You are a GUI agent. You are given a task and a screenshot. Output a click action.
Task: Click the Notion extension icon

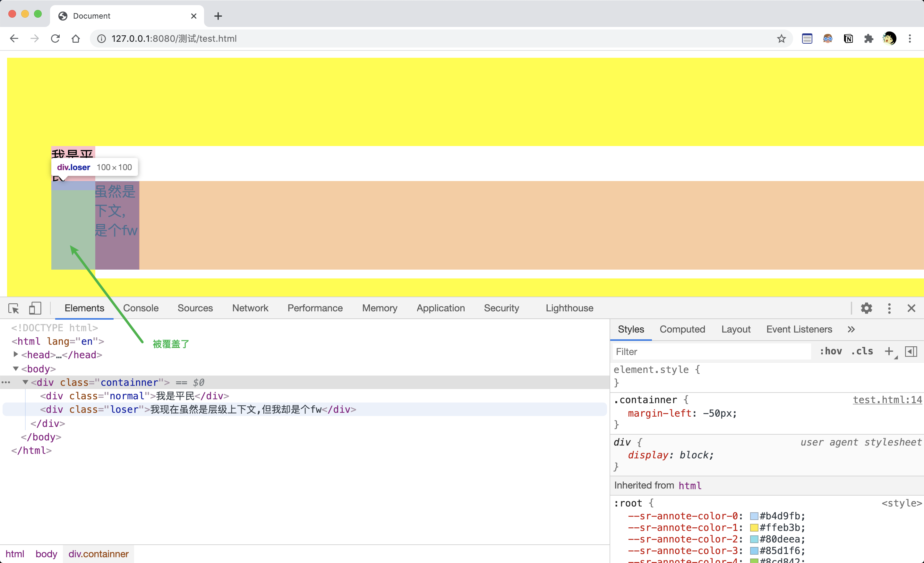(x=848, y=39)
